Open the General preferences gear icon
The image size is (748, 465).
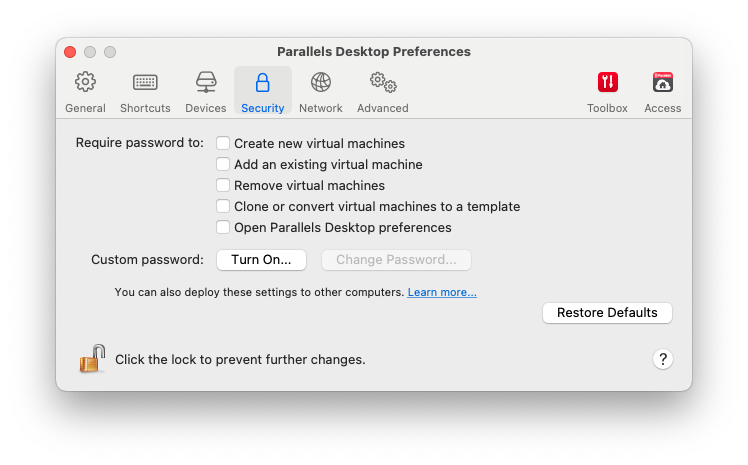click(85, 83)
